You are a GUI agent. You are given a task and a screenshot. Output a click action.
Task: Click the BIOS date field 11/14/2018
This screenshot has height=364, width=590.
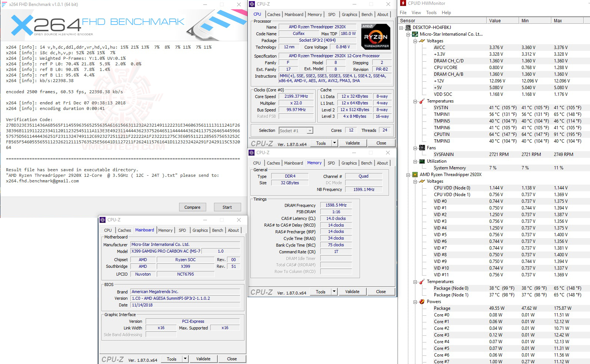[x=185, y=305]
